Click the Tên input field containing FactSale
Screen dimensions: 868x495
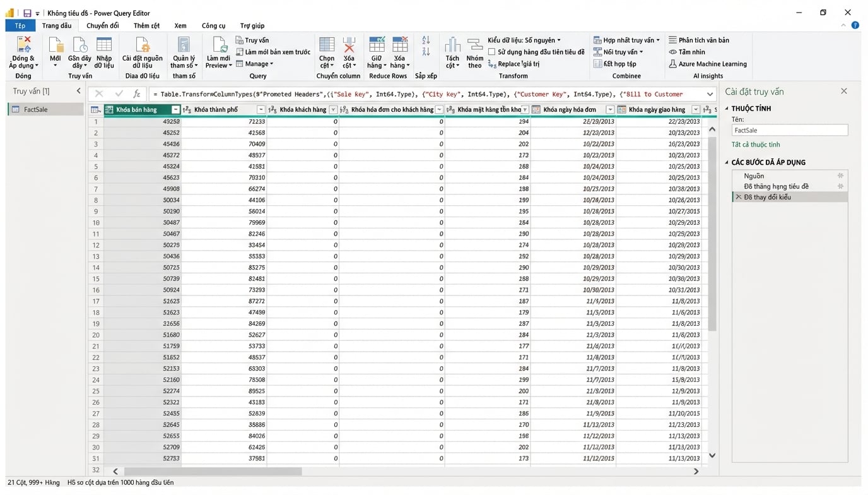point(790,130)
